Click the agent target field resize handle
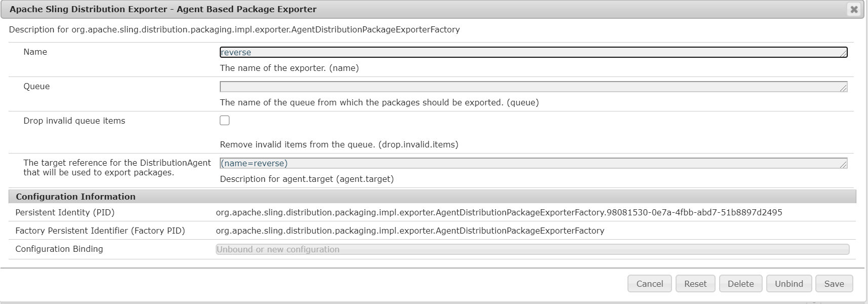 pos(843,165)
